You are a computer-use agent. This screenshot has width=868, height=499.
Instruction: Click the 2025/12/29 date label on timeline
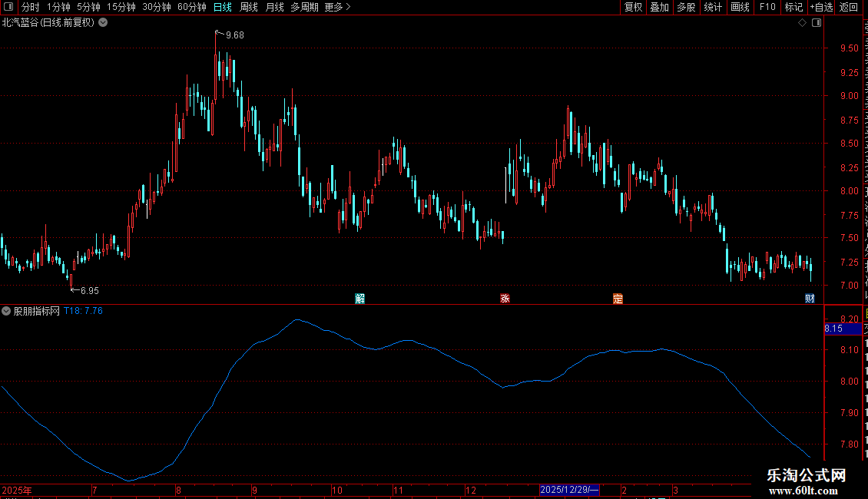(x=569, y=490)
